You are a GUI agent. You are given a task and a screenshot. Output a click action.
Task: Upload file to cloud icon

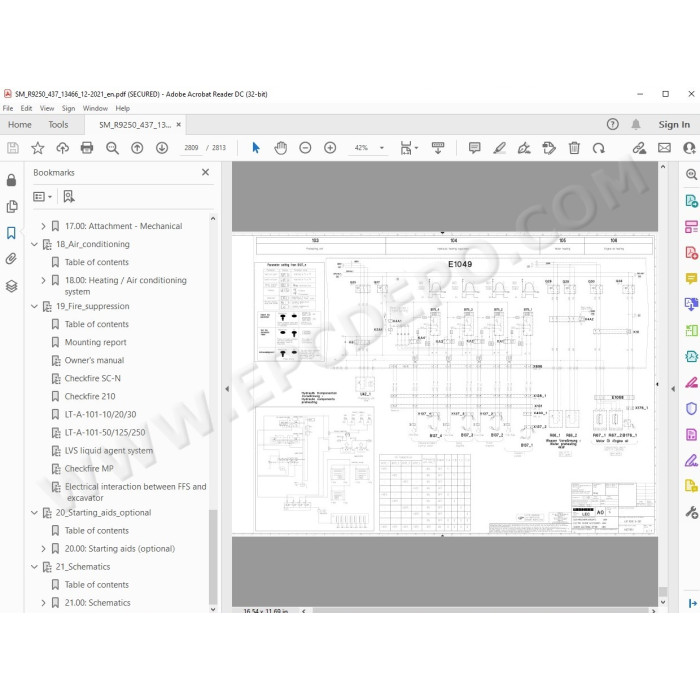(62, 148)
